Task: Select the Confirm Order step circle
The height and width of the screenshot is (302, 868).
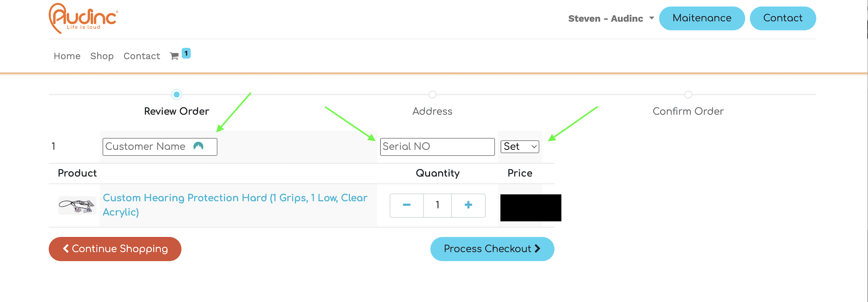Action: [x=688, y=94]
